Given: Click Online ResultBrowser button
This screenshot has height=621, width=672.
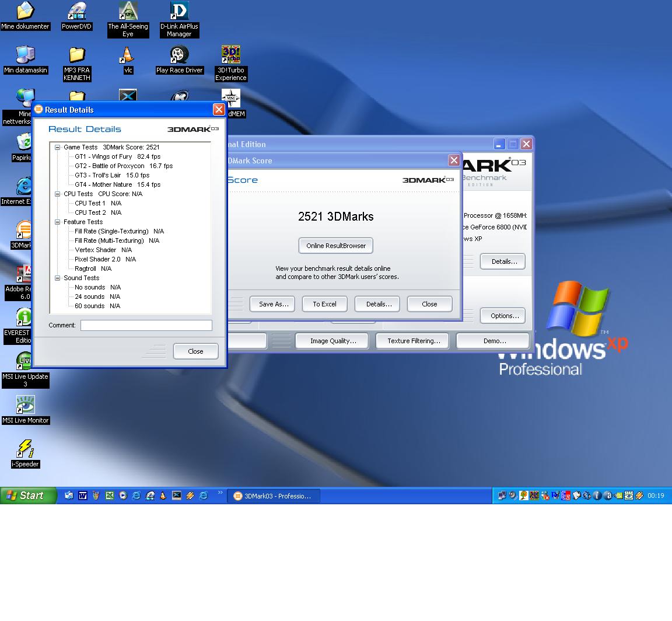Looking at the screenshot, I should pos(335,246).
